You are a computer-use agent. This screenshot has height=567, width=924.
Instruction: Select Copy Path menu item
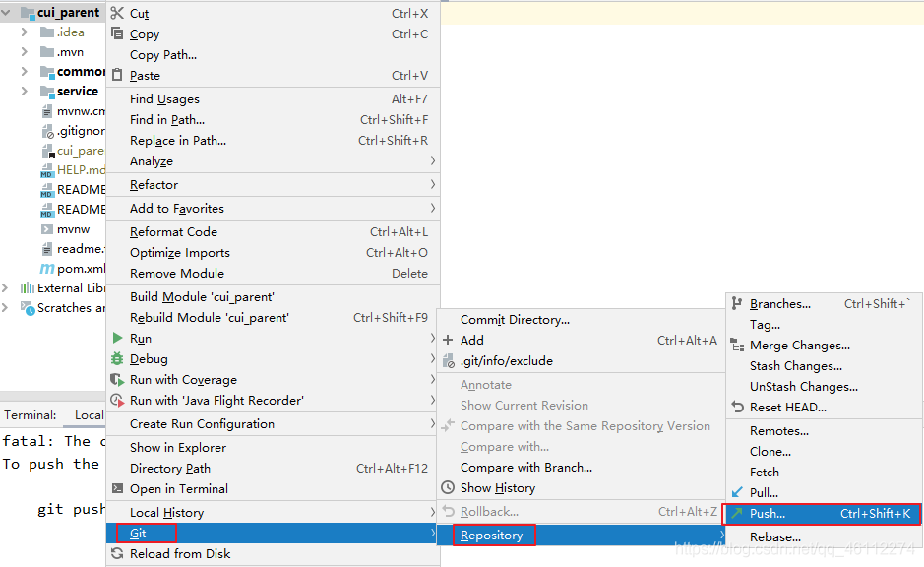tap(273, 55)
